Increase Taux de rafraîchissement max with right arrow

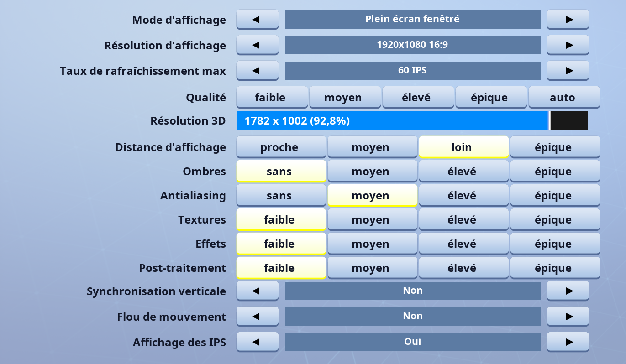point(568,71)
